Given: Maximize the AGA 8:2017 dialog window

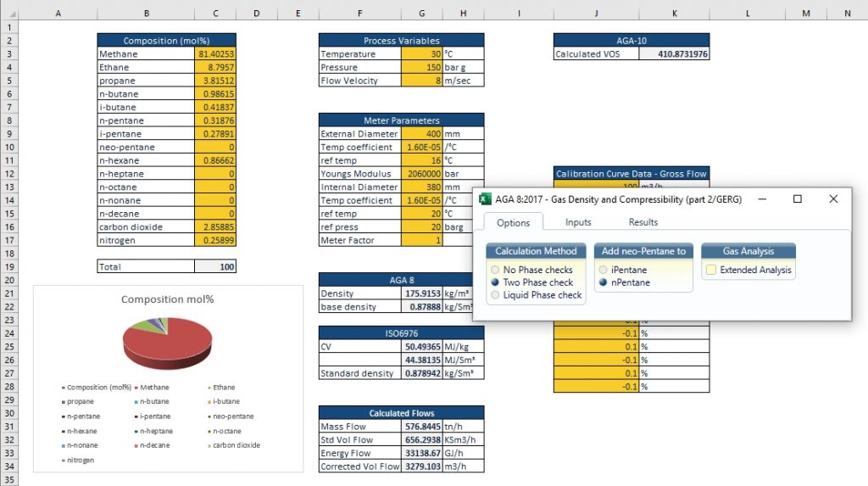Looking at the screenshot, I should tap(797, 199).
